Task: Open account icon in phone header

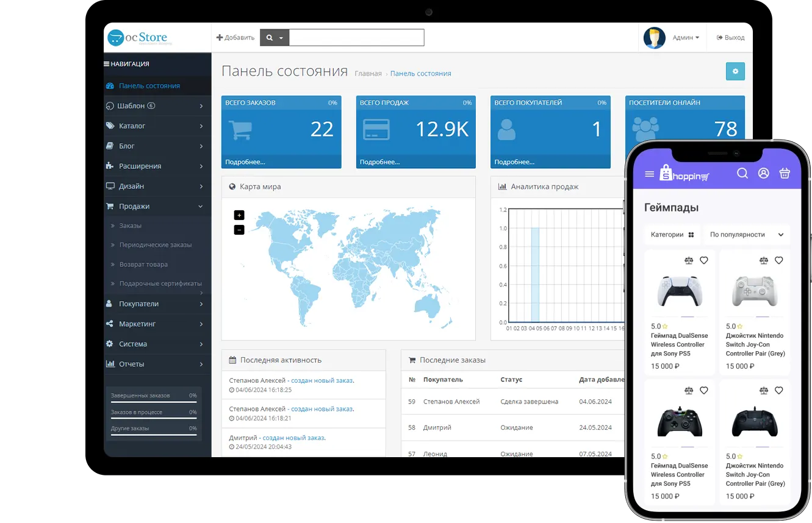Action: (763, 173)
